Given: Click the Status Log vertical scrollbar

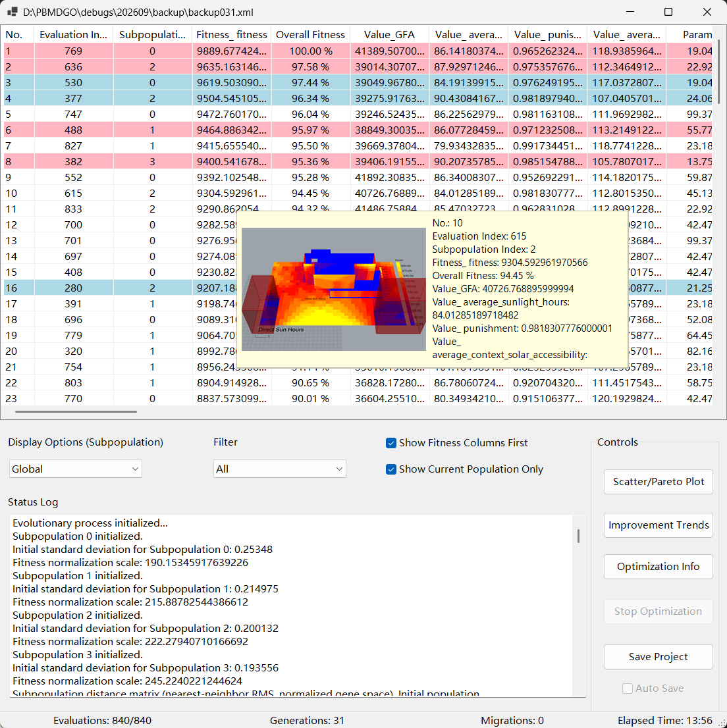Looking at the screenshot, I should tap(578, 536).
